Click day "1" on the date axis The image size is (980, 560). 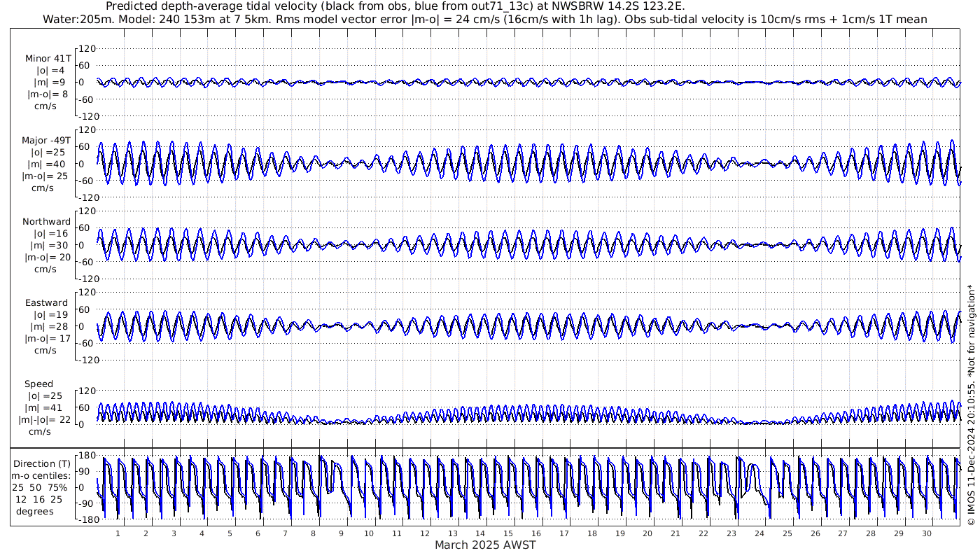[x=118, y=533]
